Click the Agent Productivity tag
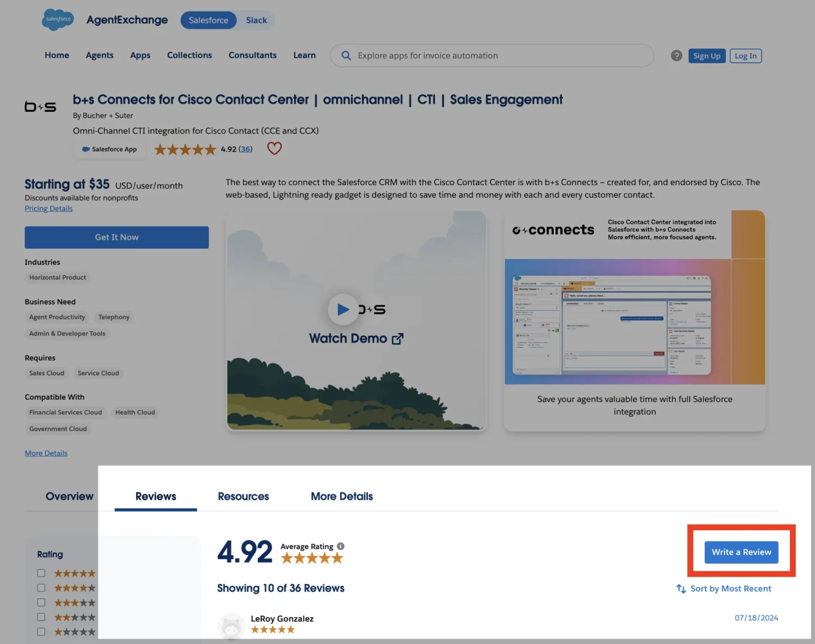The image size is (815, 644). click(x=57, y=317)
